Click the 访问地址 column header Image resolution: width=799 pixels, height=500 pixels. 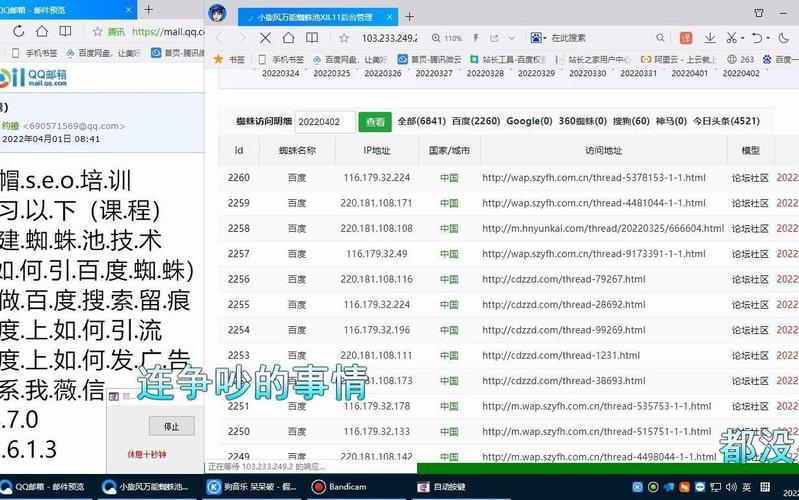point(603,150)
